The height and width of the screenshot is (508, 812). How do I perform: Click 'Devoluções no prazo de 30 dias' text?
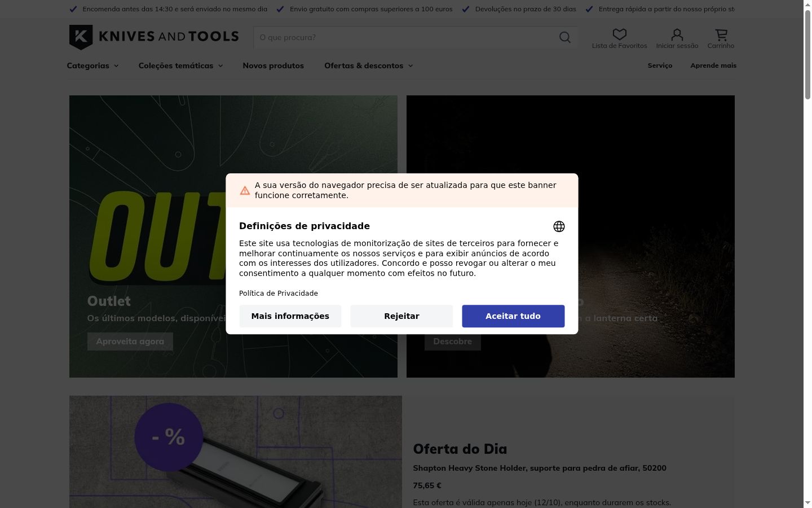526,9
